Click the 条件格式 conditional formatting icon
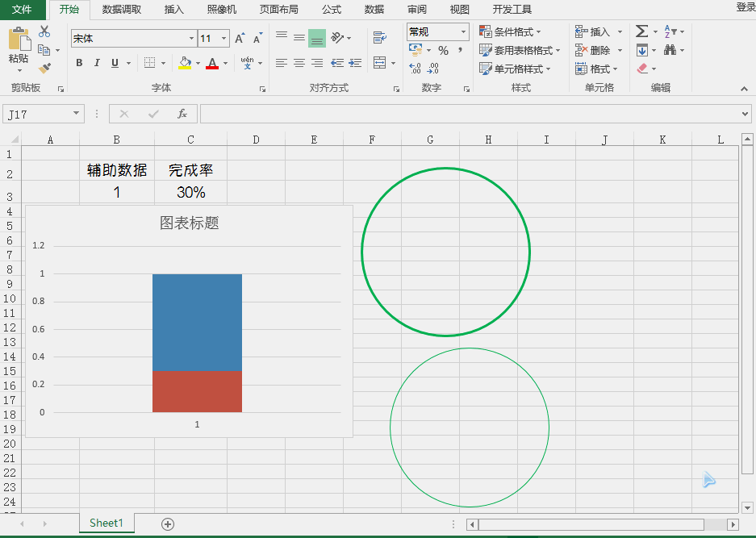 487,32
